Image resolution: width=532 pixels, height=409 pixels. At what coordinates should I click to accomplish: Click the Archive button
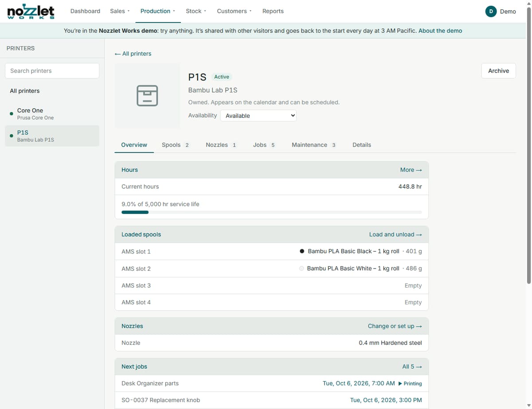(498, 71)
